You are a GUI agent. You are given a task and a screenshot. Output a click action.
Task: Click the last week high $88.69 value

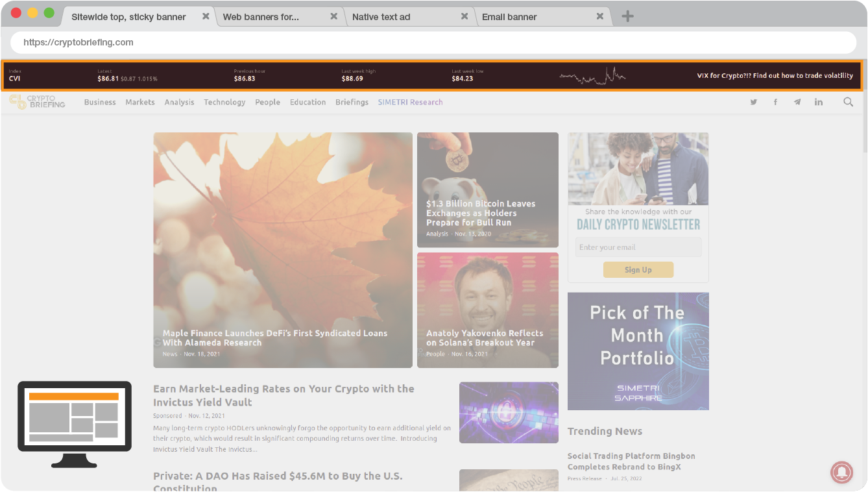tap(352, 79)
